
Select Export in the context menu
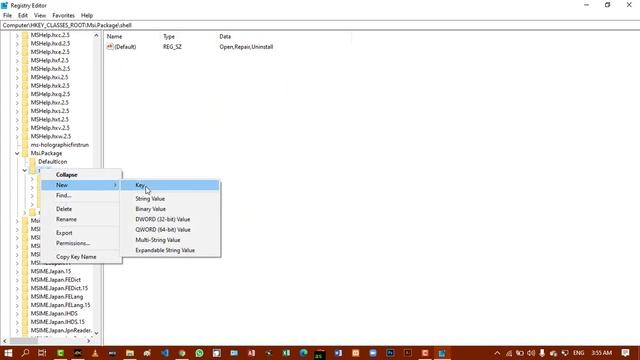81,233
